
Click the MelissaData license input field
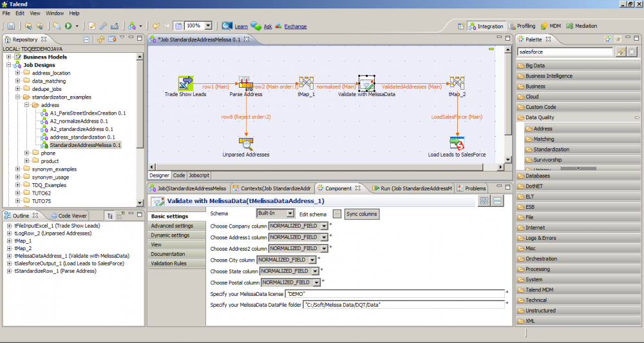point(395,293)
